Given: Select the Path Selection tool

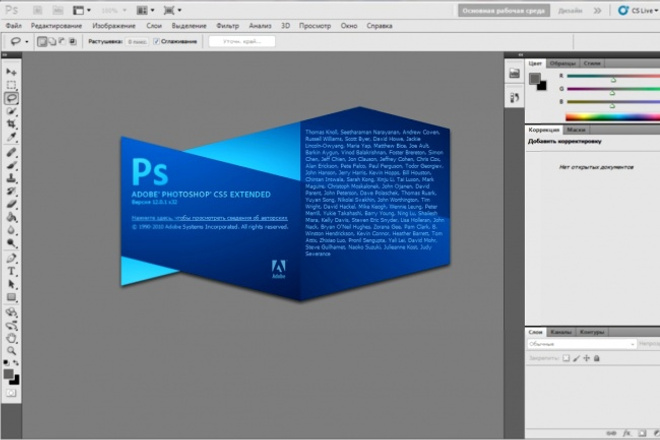Looking at the screenshot, I should pyautogui.click(x=11, y=284).
